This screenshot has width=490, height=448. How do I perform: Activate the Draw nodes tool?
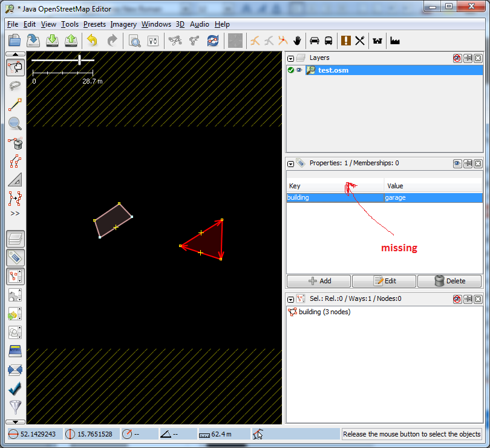click(15, 105)
